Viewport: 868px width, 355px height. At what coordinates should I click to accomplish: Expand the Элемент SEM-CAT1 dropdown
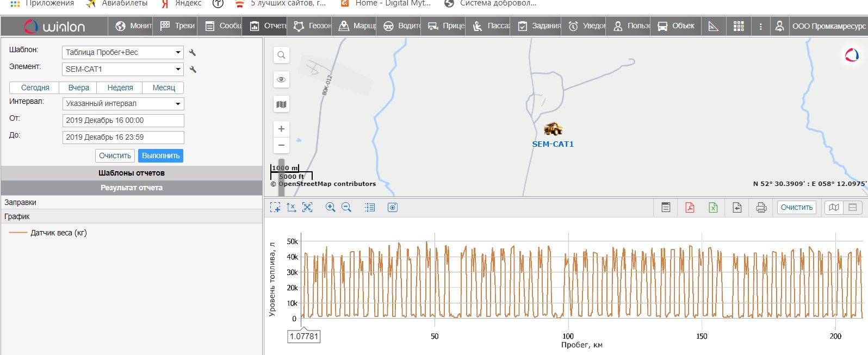[123, 69]
